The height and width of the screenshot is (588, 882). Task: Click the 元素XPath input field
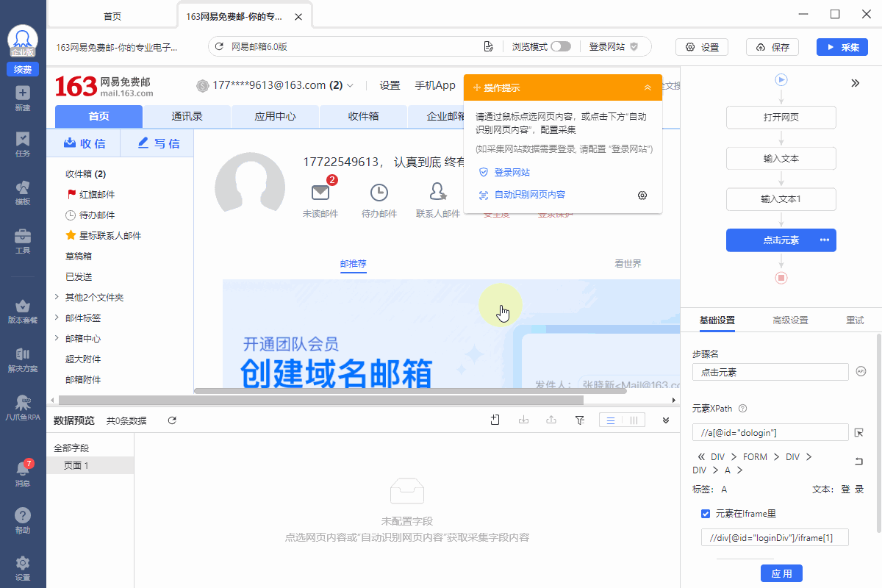pyautogui.click(x=770, y=433)
